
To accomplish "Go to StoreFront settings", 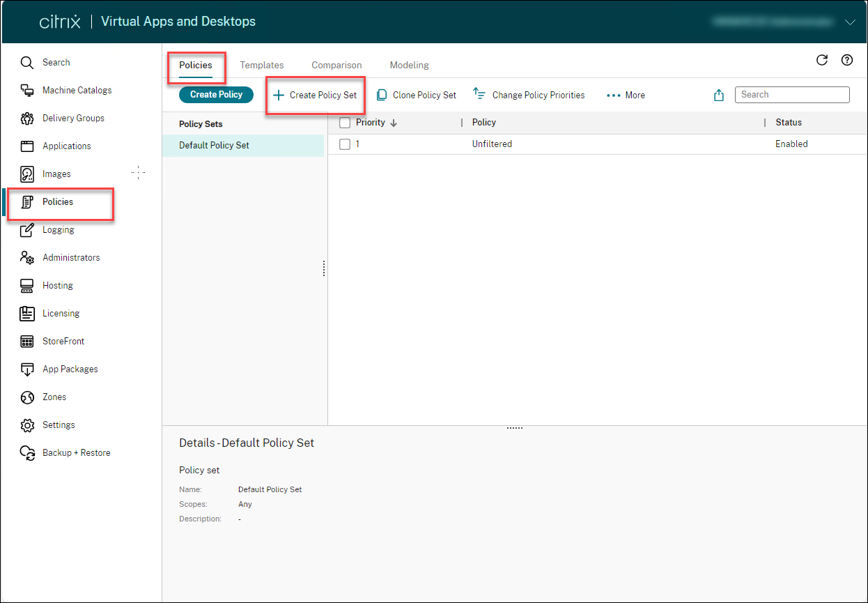I will [63, 341].
